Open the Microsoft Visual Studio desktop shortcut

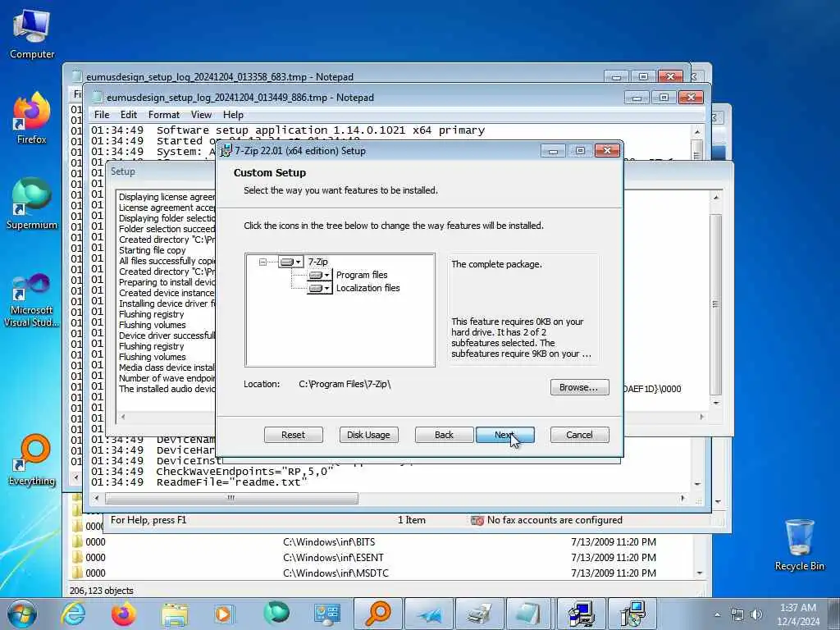tap(32, 300)
